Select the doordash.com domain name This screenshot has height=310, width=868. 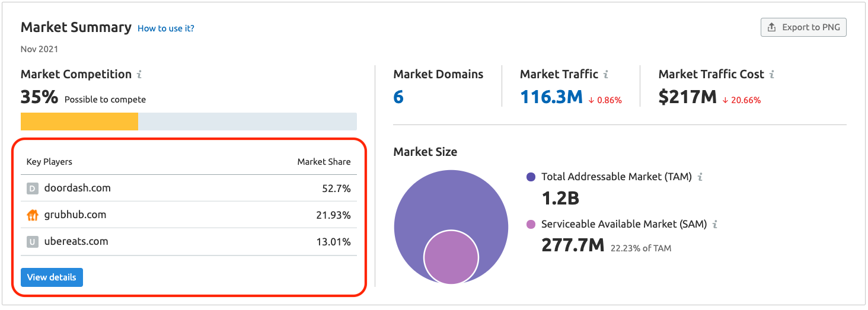(77, 188)
